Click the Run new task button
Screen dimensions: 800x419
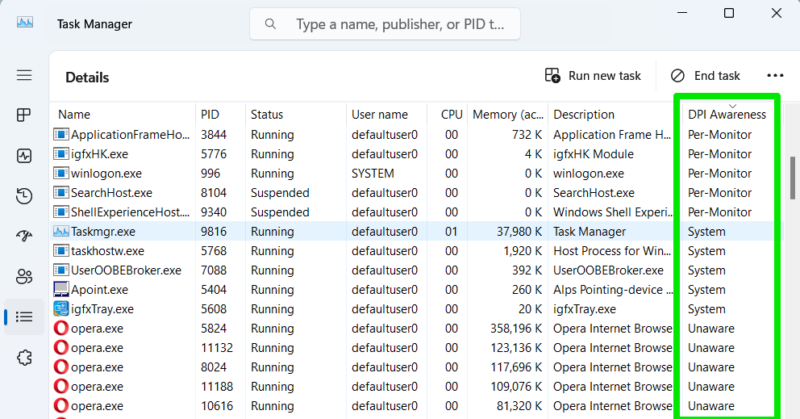(x=592, y=76)
